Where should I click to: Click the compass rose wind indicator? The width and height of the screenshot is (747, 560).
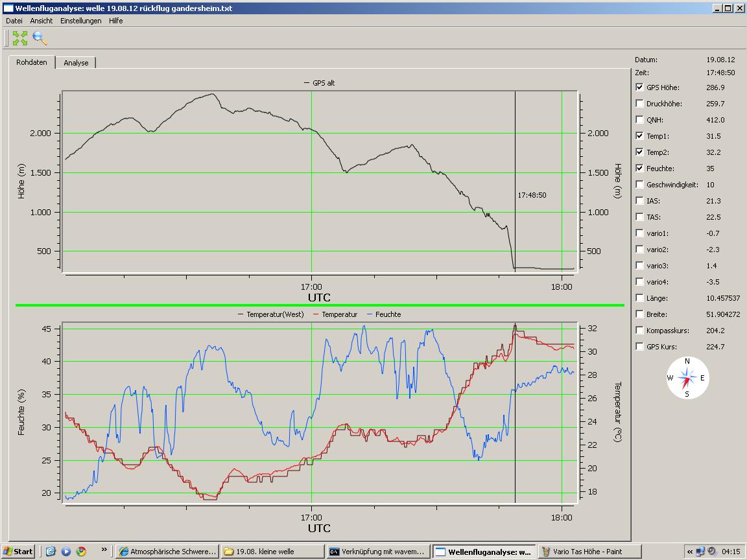(x=687, y=378)
